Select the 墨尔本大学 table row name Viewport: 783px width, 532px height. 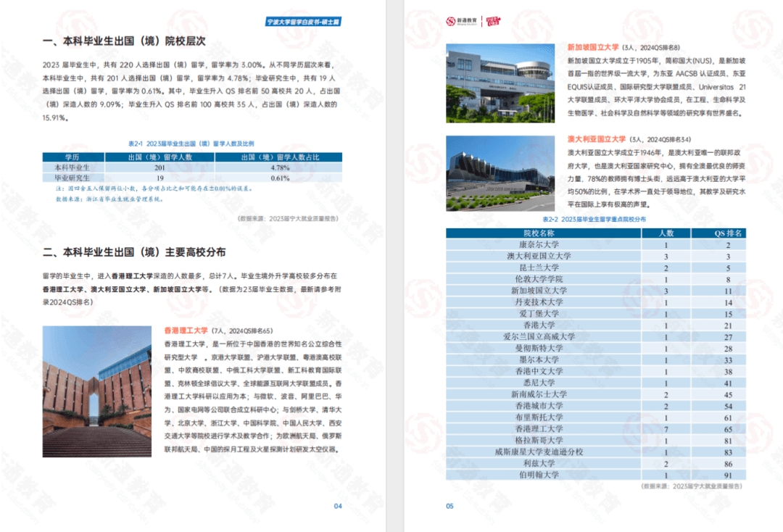point(539,359)
